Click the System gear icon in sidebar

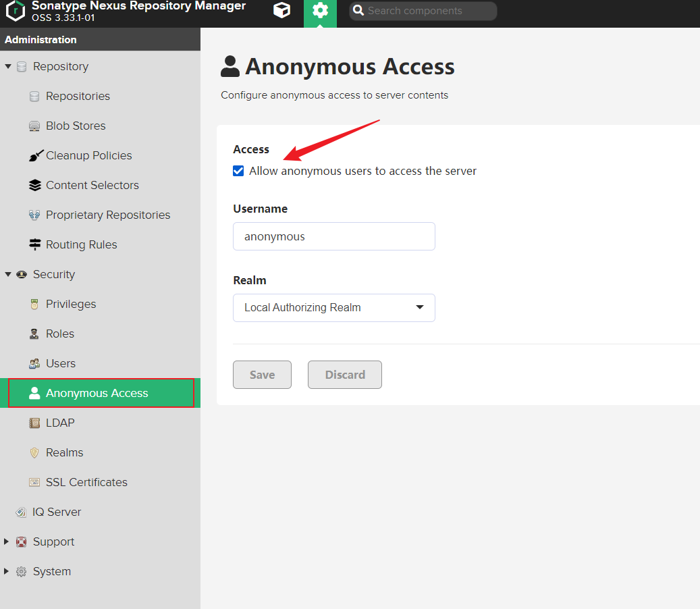click(x=21, y=571)
